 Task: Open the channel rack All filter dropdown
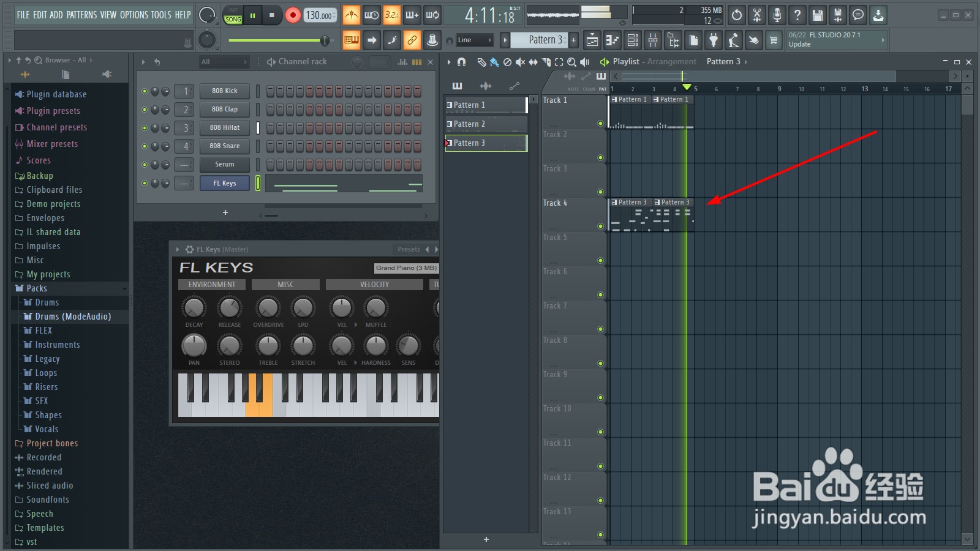click(224, 62)
